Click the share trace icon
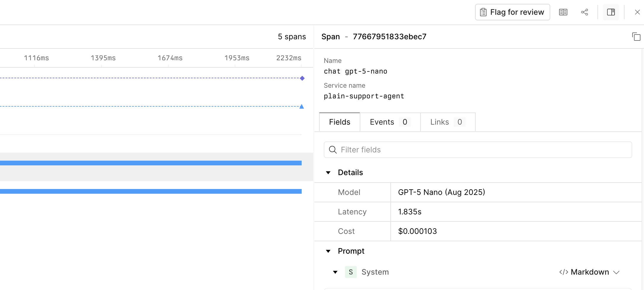 click(x=584, y=12)
